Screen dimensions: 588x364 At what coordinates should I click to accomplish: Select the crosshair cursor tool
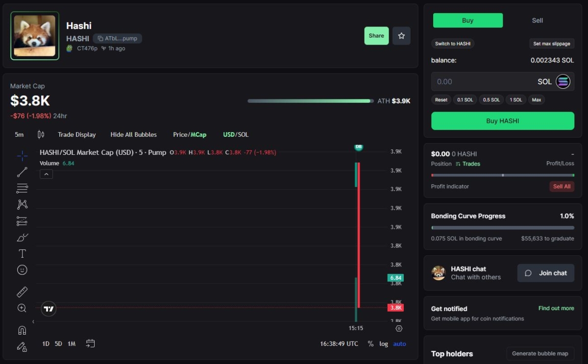22,156
